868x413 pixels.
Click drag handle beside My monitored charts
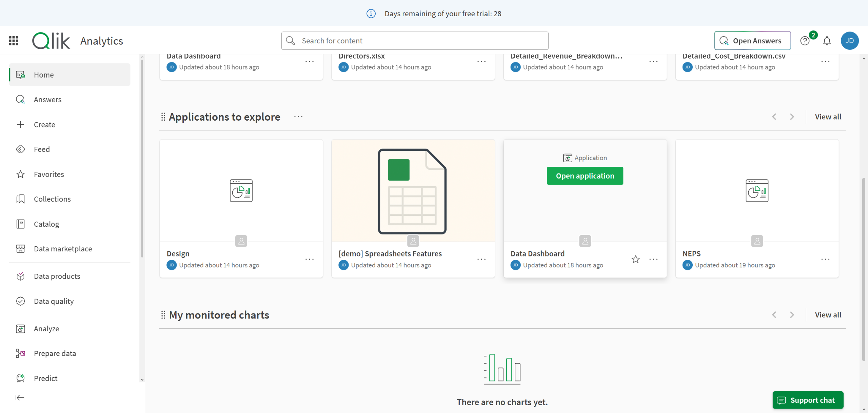(x=163, y=315)
